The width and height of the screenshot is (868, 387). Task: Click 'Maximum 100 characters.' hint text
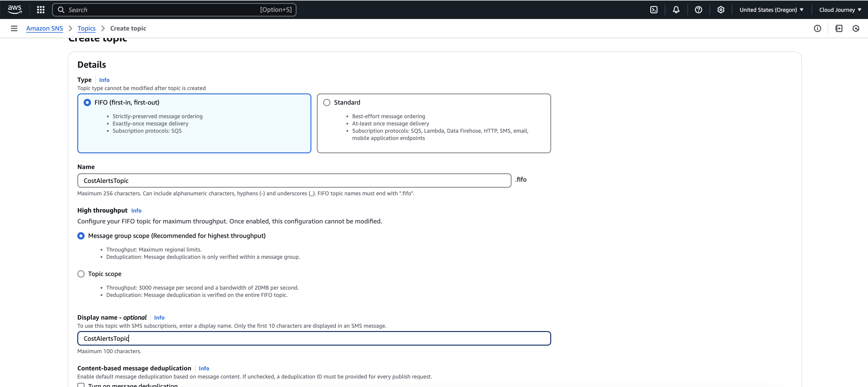coord(109,351)
